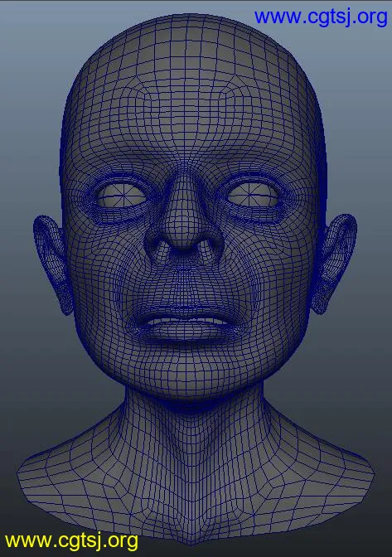Click the upper lip of the head mesh
392x557 pixels.
pos(185,314)
